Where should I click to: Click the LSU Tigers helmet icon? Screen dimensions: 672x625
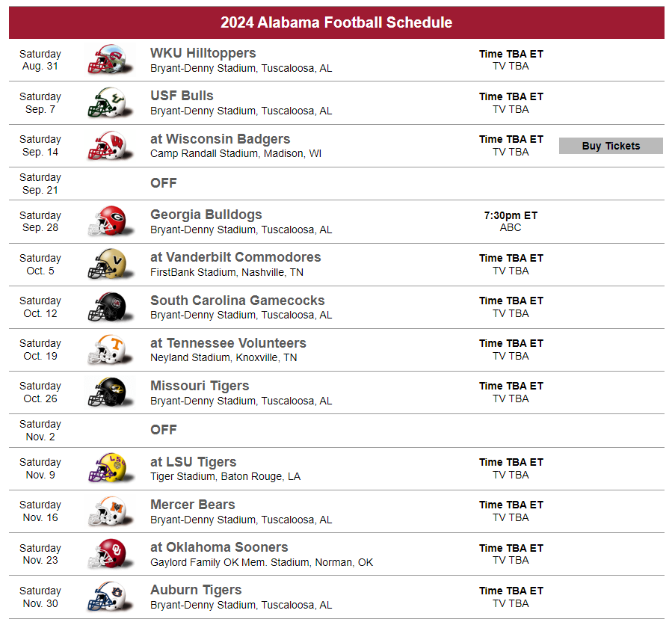(108, 469)
